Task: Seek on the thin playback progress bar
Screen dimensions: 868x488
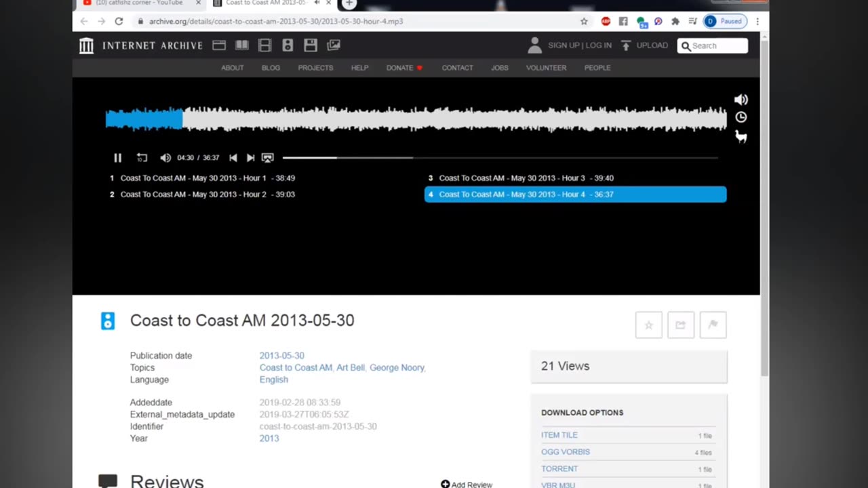Action: point(500,157)
